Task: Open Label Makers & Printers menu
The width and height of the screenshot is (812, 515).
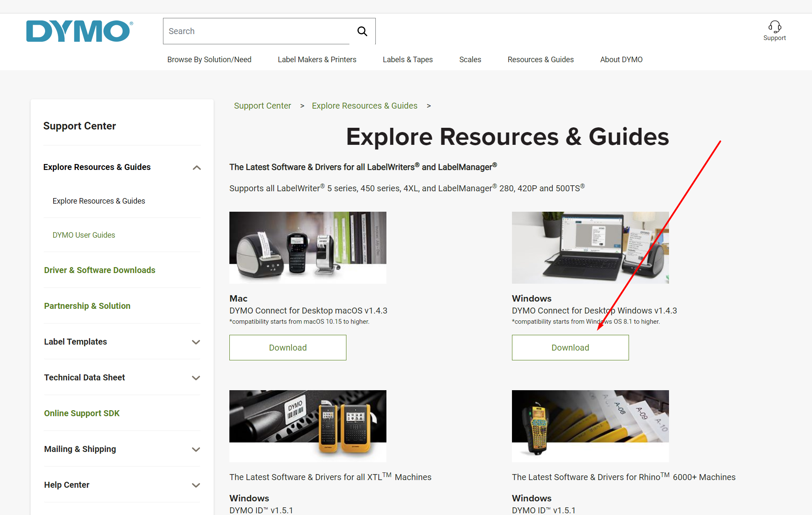Action: [x=317, y=60]
